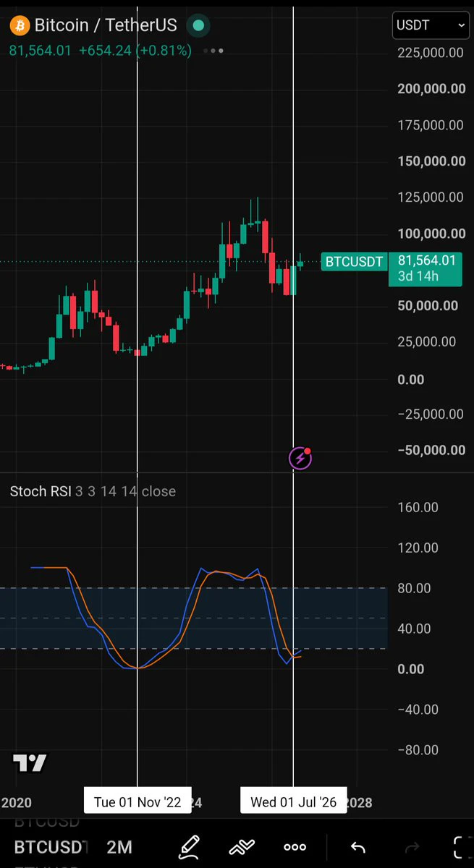Open the more options ellipsis menu
The height and width of the screenshot is (868, 474).
(x=295, y=847)
